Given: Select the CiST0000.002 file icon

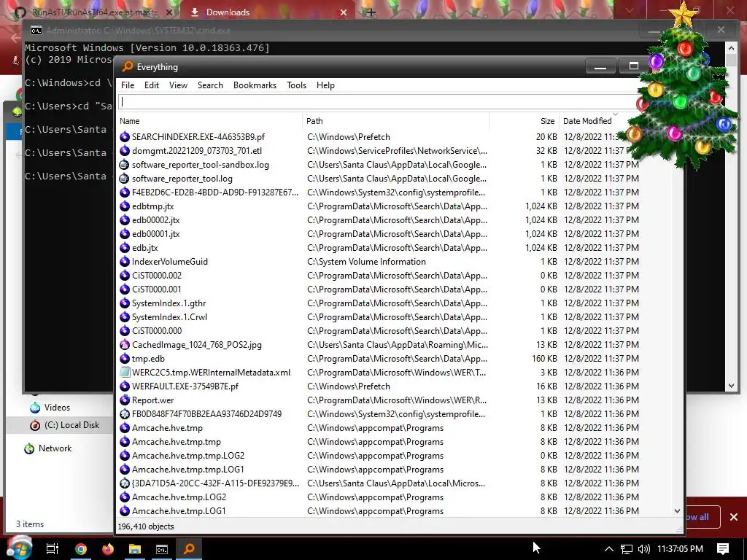Looking at the screenshot, I should click(x=124, y=275).
